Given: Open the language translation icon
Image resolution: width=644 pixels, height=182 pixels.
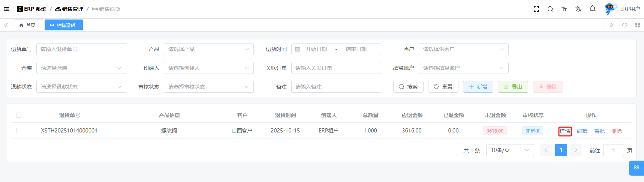Looking at the screenshot, I should coord(578,9).
